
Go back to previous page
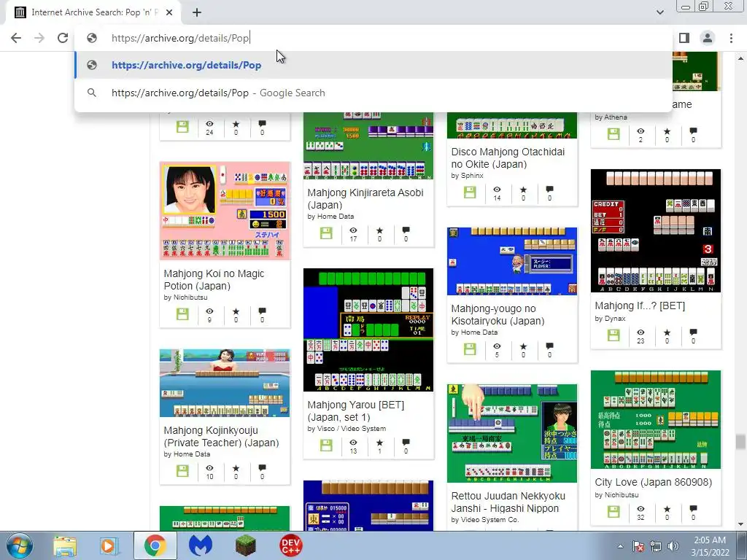[x=16, y=38]
